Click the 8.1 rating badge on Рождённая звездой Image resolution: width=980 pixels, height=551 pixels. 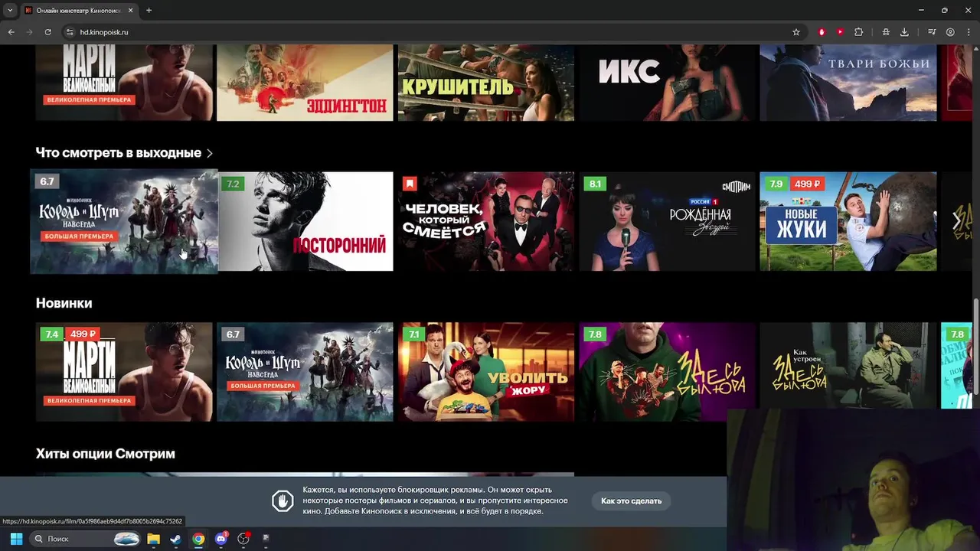click(x=595, y=184)
